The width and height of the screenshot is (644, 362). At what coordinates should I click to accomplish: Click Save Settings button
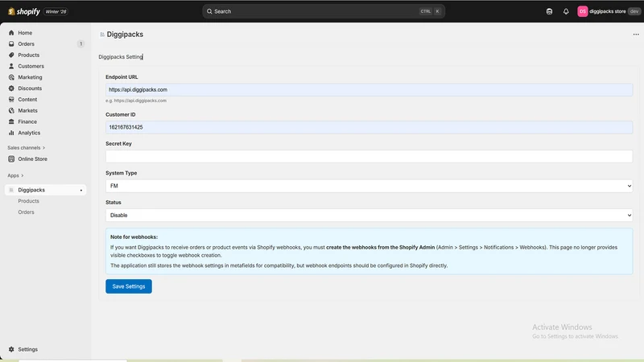pos(129,286)
